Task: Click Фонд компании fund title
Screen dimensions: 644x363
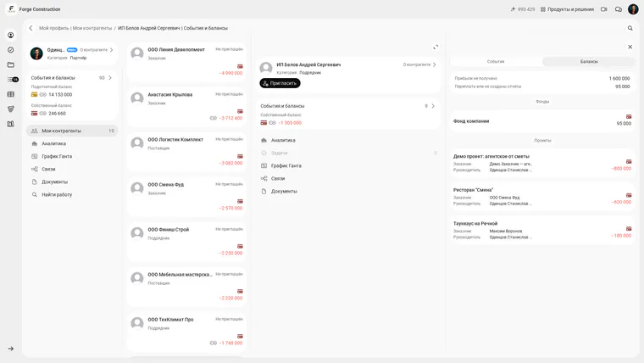Action: click(471, 121)
